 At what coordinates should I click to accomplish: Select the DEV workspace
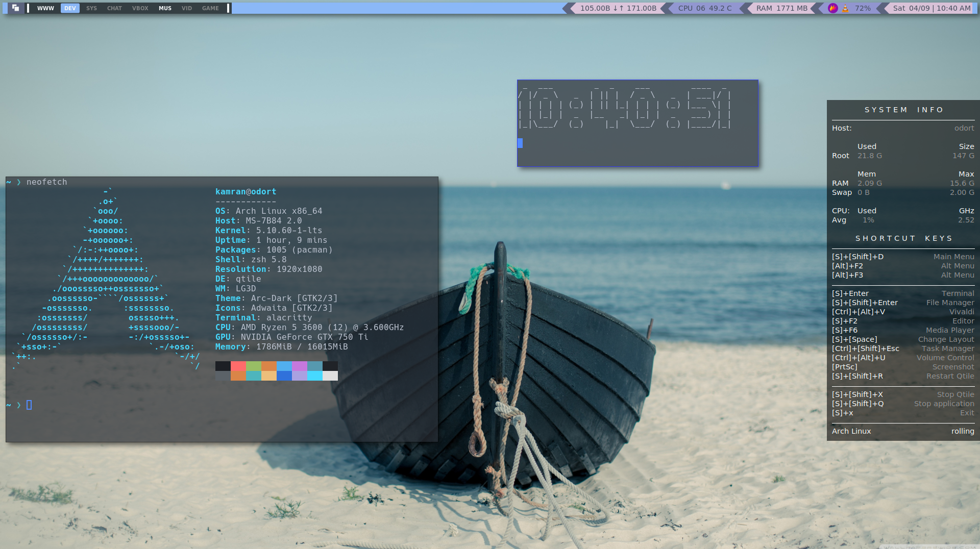(70, 8)
